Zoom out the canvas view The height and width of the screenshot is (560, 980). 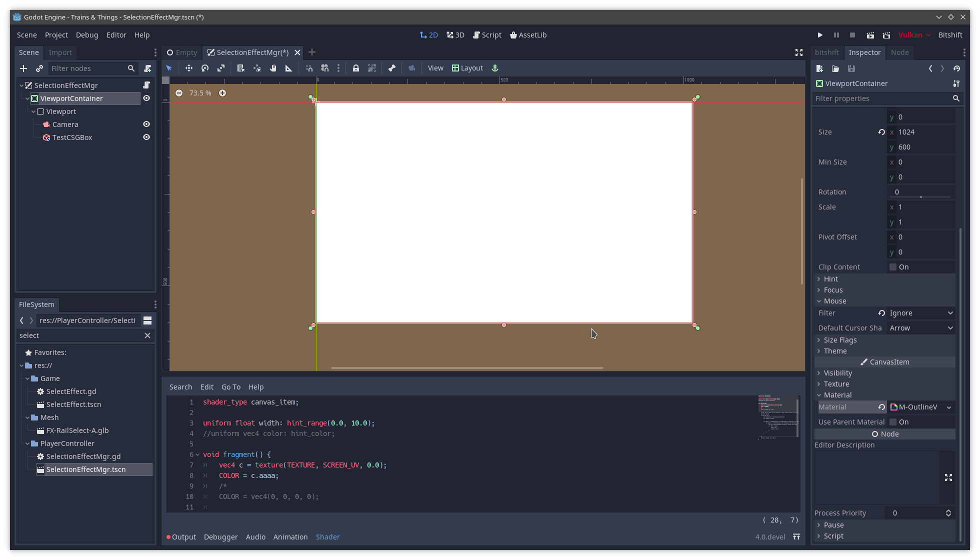[179, 93]
